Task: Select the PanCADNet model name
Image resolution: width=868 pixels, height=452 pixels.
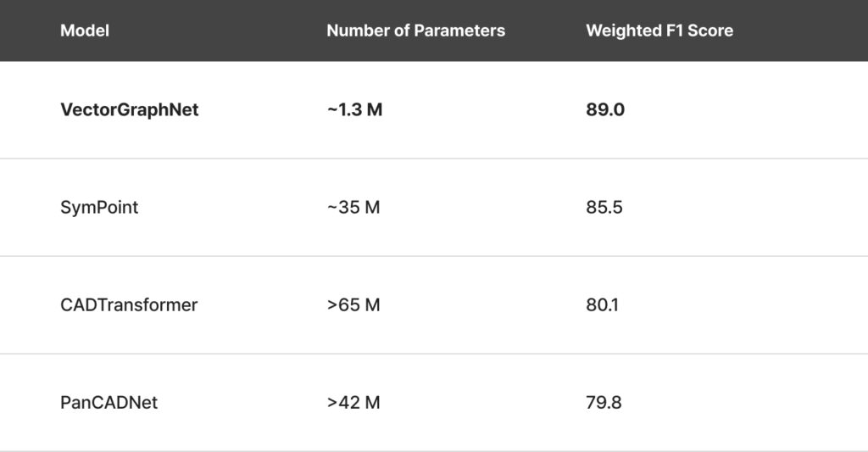Action: tap(109, 402)
